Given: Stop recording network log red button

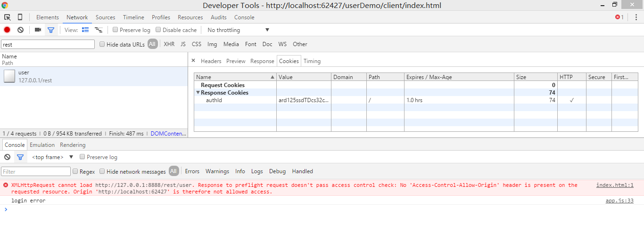Looking at the screenshot, I should click(7, 30).
